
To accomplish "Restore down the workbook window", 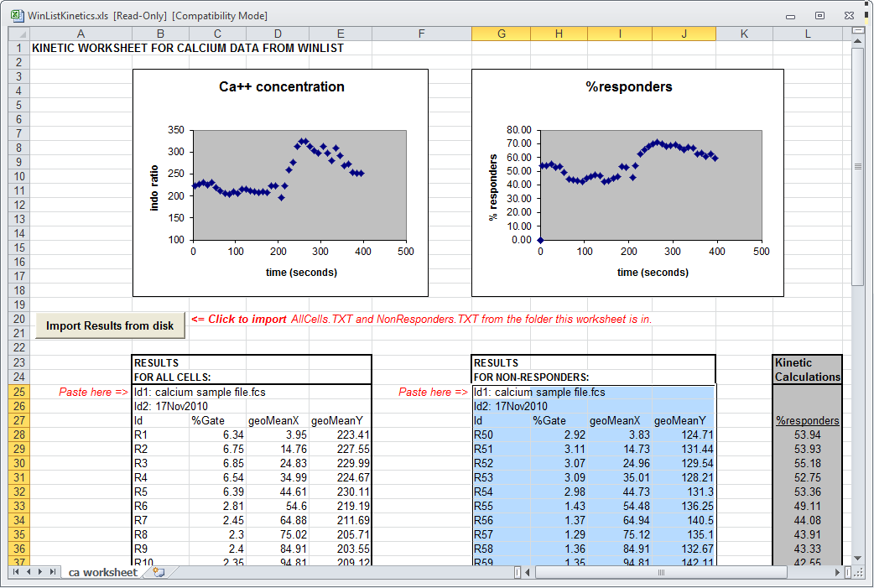I will point(819,15).
